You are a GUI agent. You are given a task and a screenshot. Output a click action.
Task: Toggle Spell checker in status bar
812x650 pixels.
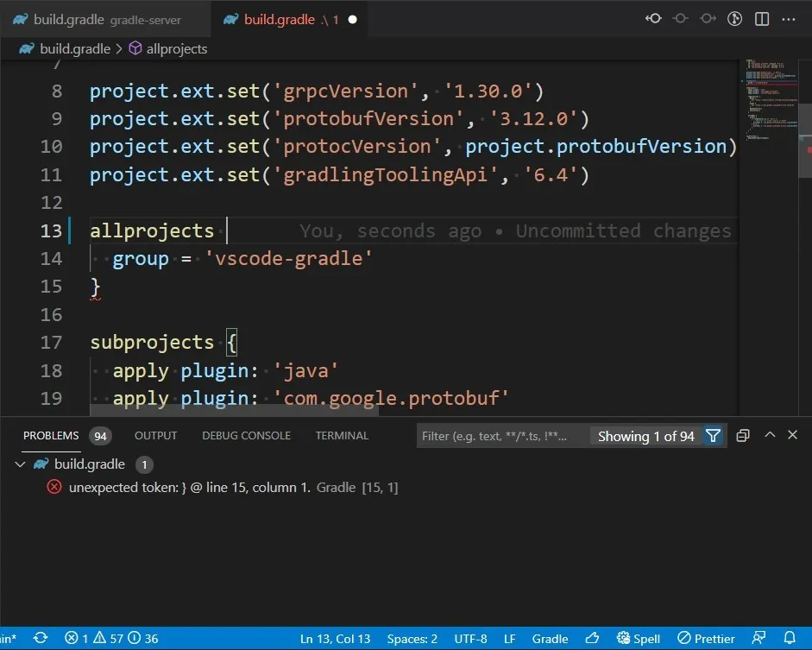pyautogui.click(x=638, y=638)
